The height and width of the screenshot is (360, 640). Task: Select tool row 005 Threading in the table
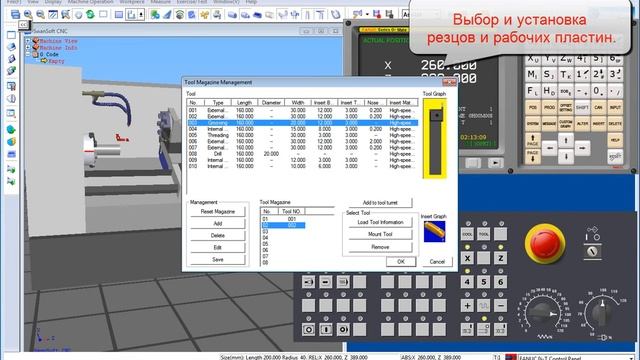point(302,135)
